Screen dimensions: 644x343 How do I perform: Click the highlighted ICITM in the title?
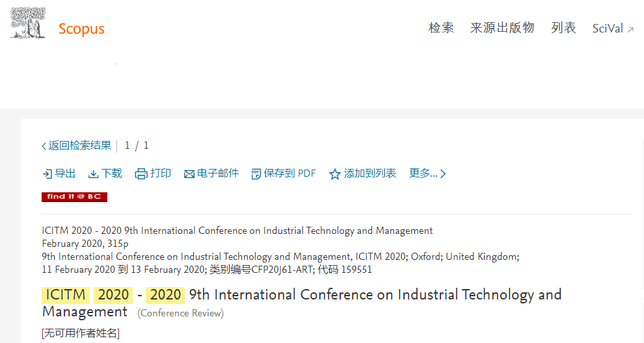click(65, 295)
